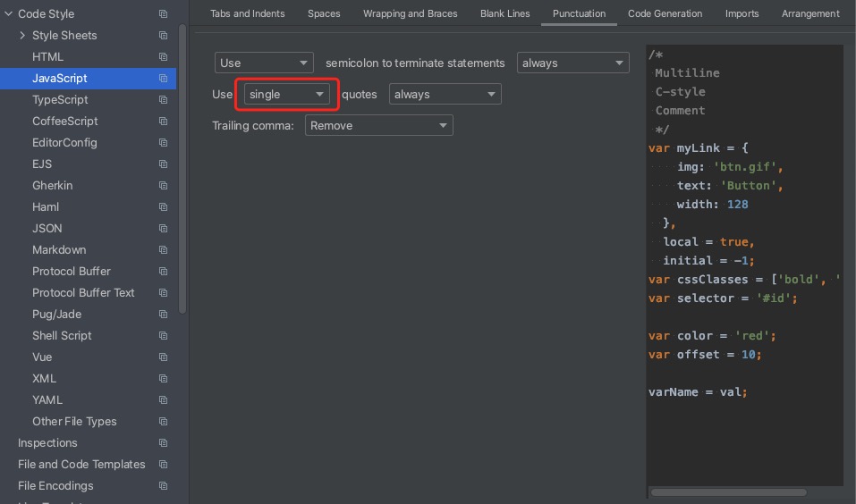Open the Use semicolon dropdown
Screen dimensions: 856x504
pyautogui.click(x=264, y=63)
